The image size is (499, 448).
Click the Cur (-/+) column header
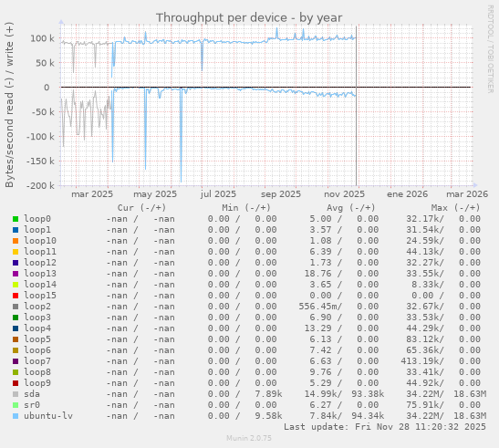point(141,208)
